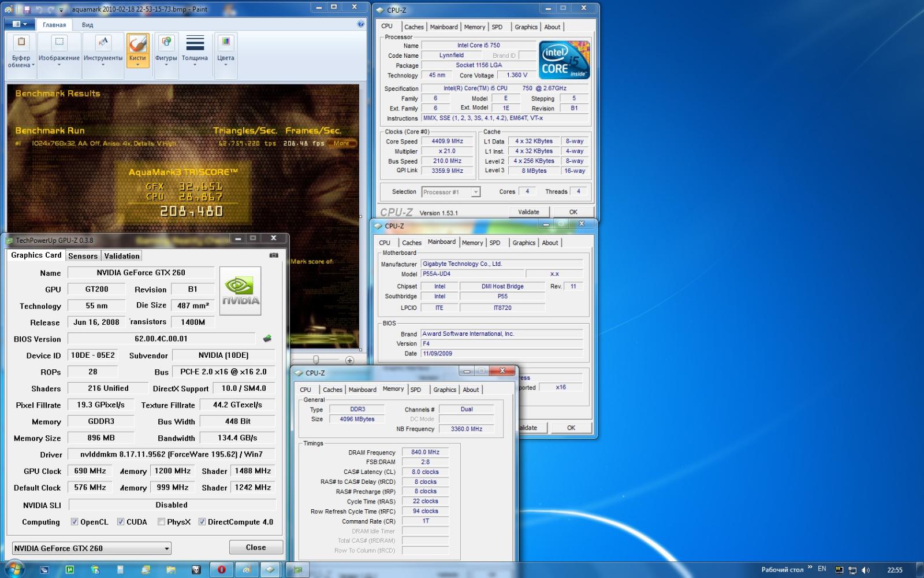
Task: Click the EN language indicator
Action: click(x=822, y=569)
